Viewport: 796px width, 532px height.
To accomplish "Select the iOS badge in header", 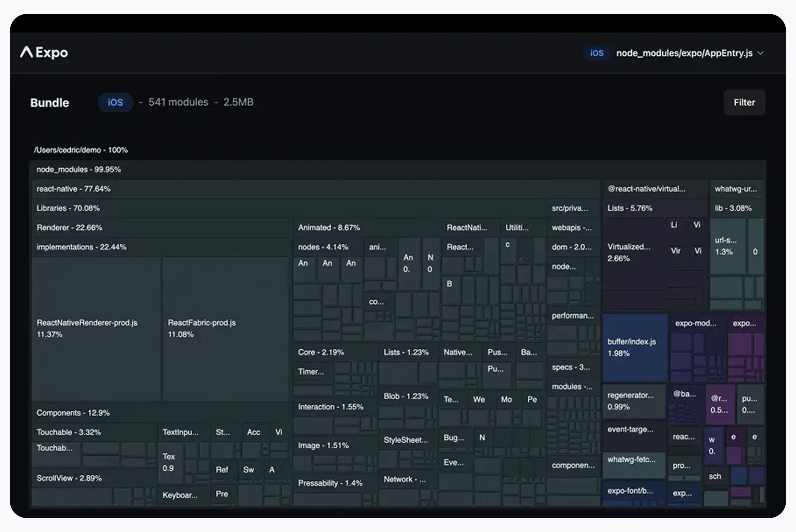I will (x=597, y=53).
